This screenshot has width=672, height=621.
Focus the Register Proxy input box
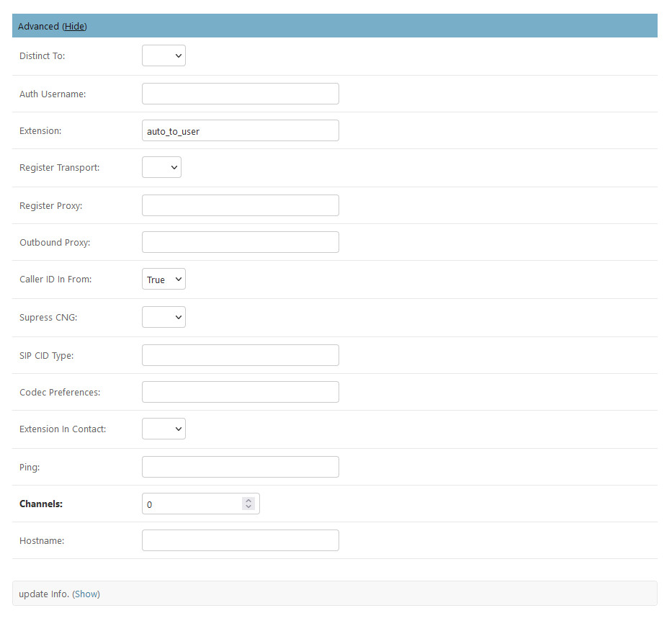tap(240, 205)
